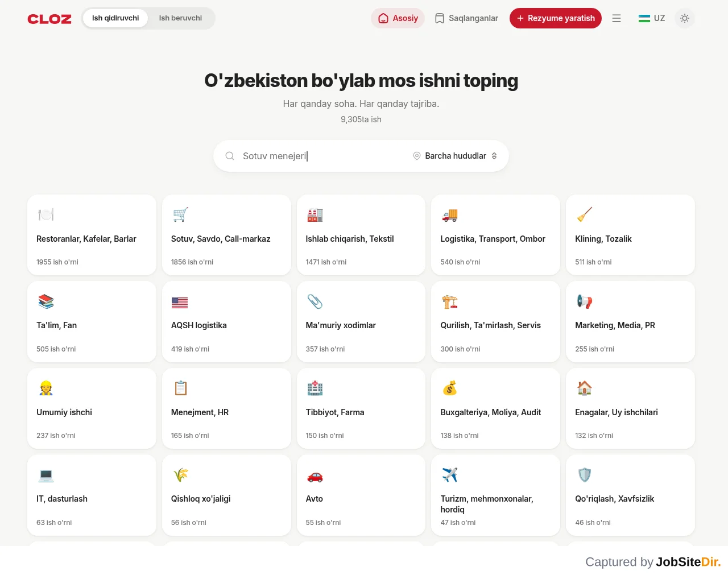
Task: Switch to Ish qidiruvchi mode
Action: (115, 18)
